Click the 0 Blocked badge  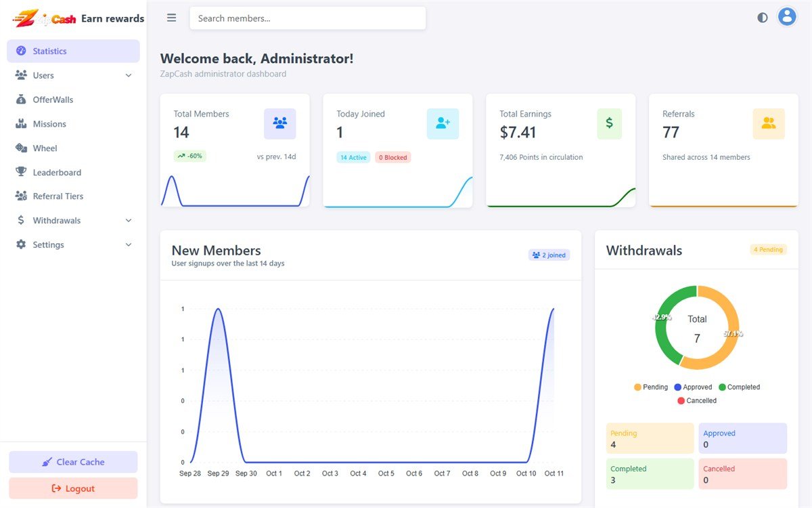coord(393,157)
